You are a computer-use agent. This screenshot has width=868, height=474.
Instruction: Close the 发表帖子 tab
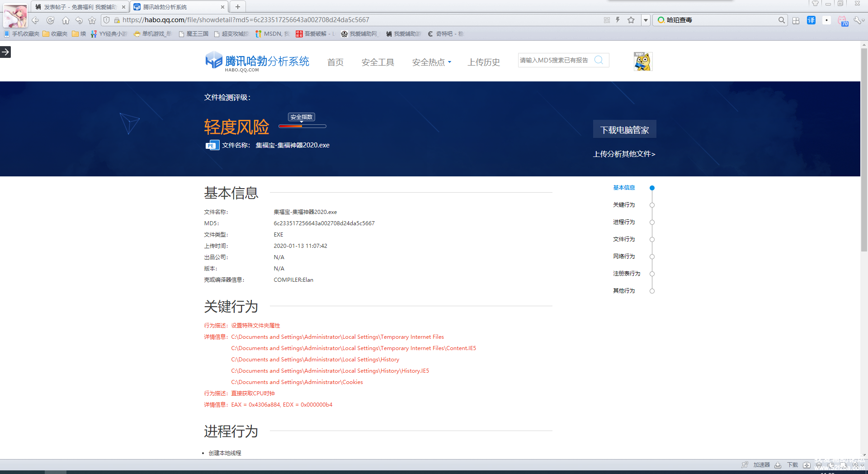click(123, 7)
